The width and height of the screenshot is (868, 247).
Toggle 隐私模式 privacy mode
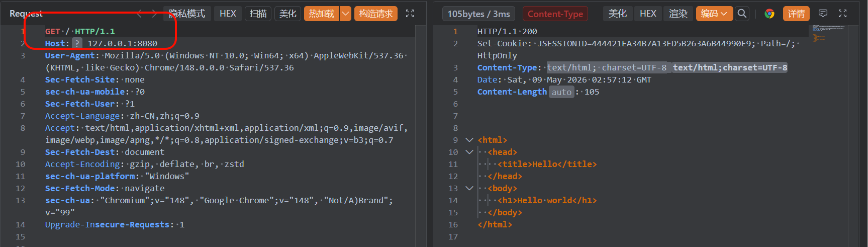(x=187, y=14)
